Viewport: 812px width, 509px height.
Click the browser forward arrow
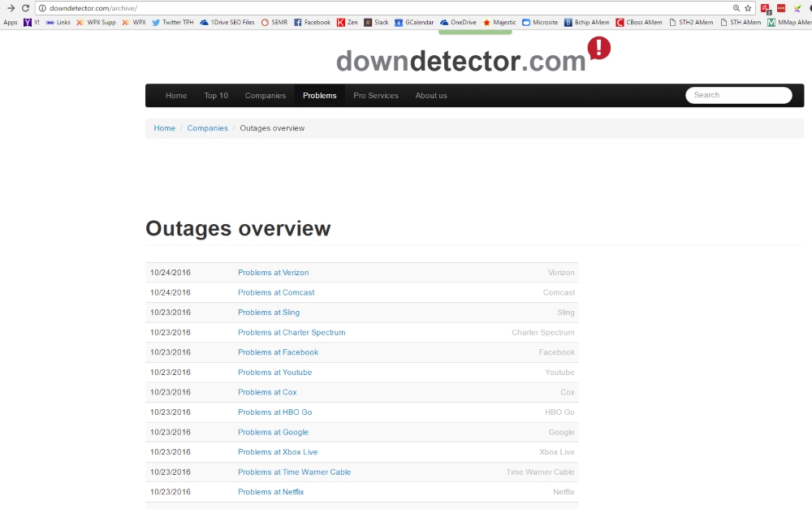11,8
